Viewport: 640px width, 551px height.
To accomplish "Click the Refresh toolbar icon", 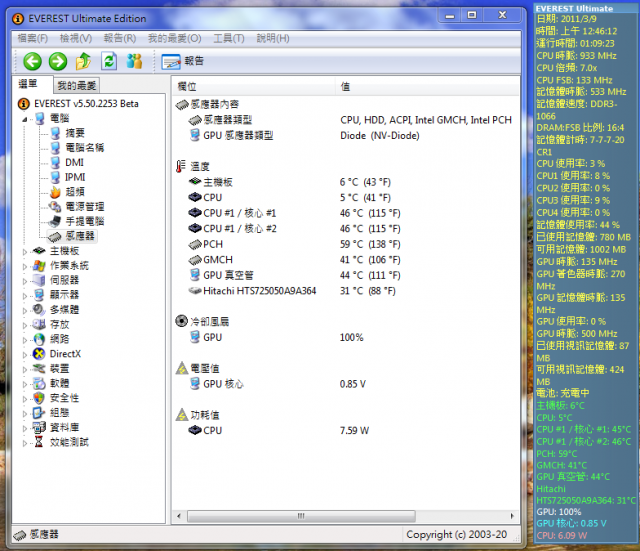I will pyautogui.click(x=109, y=61).
